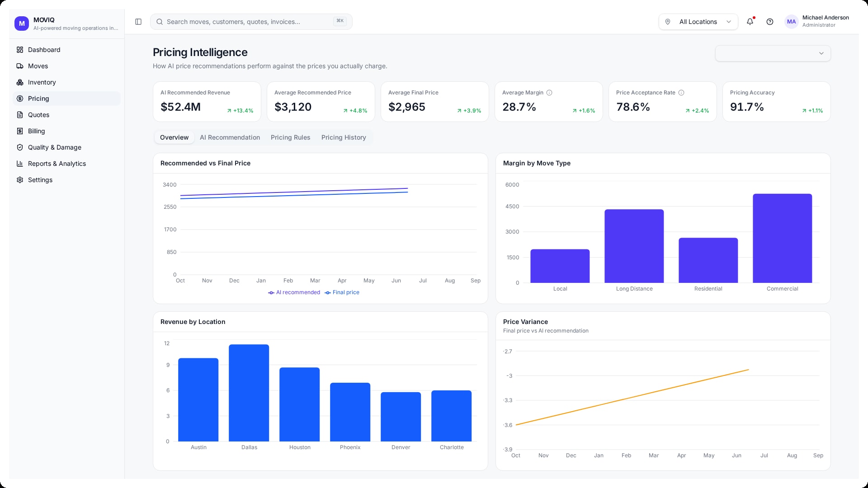
Task: Click the 28.7% average margin value
Action: (519, 107)
